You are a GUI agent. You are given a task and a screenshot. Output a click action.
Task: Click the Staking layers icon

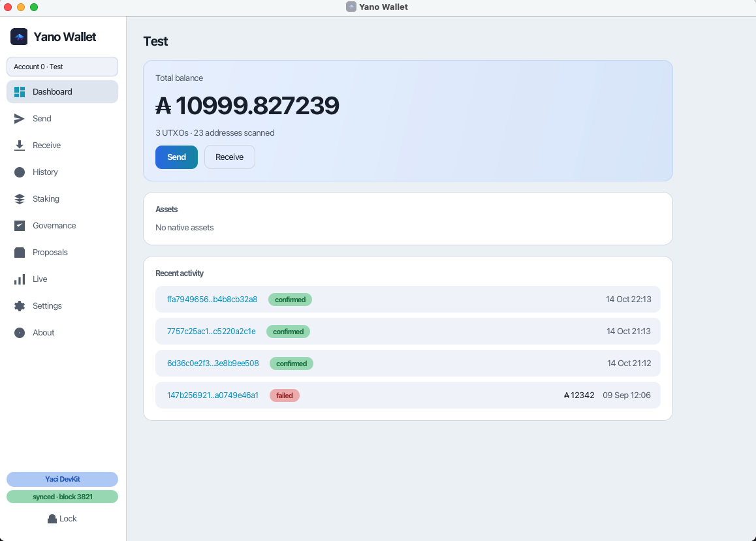click(20, 199)
